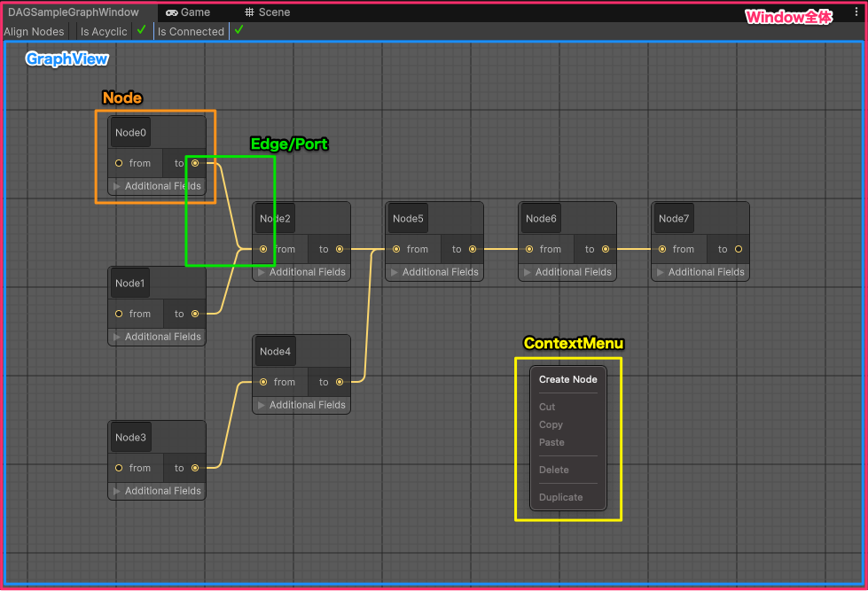The image size is (868, 591).
Task: Select Node5's from port icon
Action: tap(396, 249)
